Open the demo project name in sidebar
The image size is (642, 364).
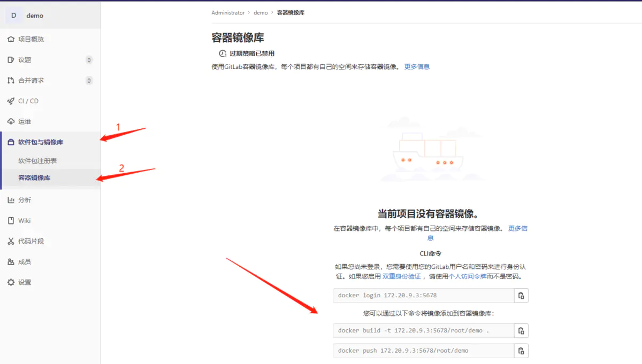(35, 16)
